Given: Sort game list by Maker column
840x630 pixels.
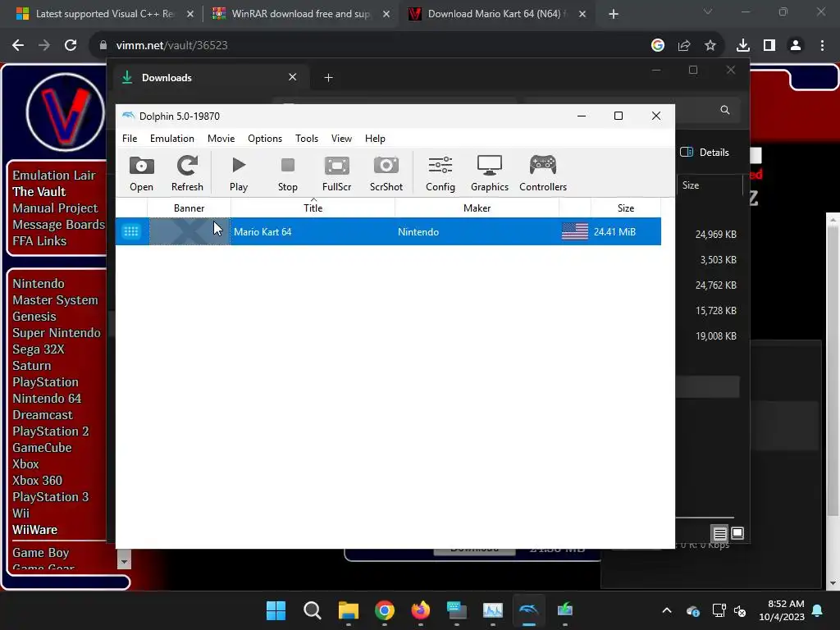Looking at the screenshot, I should 477,208.
